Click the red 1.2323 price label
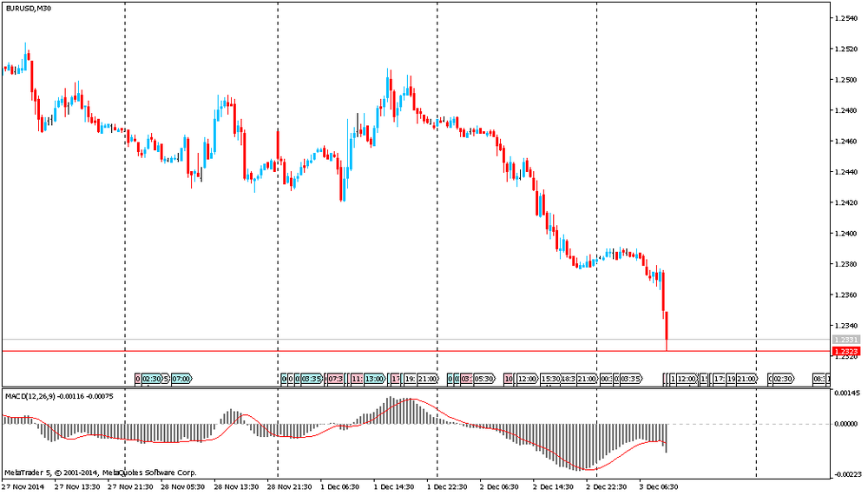Image resolution: width=868 pixels, height=496 pixels. (845, 352)
